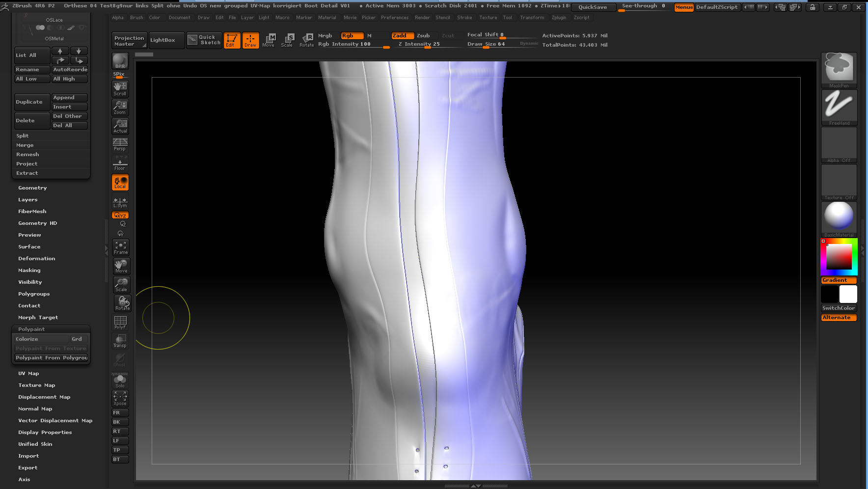This screenshot has width=868, height=489.
Task: Open LightBox browser
Action: pos(166,40)
